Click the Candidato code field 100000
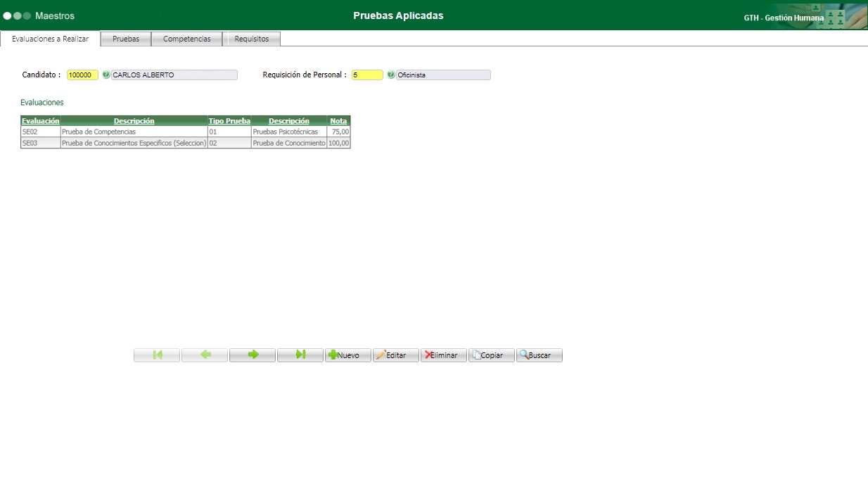The height and width of the screenshot is (491, 868). click(83, 75)
